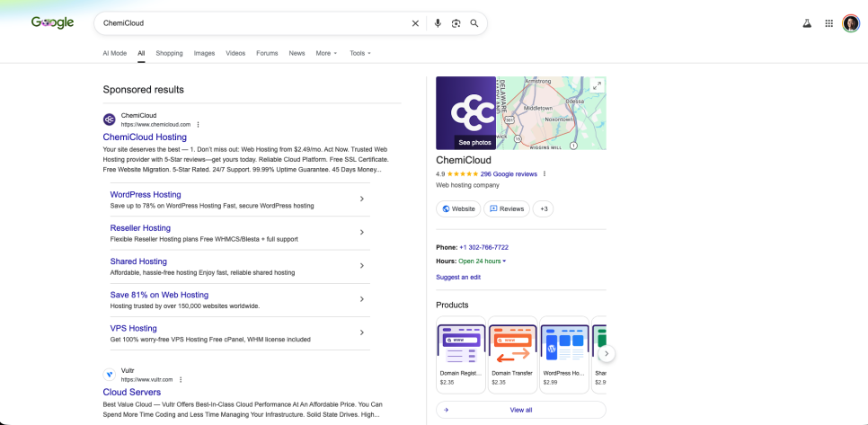Open the Google logo homepage link

[53, 22]
